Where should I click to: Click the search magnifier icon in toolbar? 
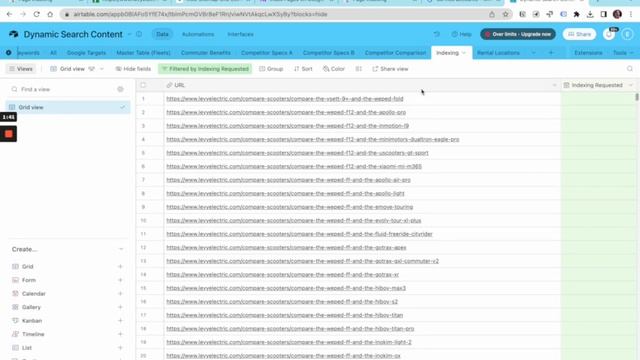630,69
